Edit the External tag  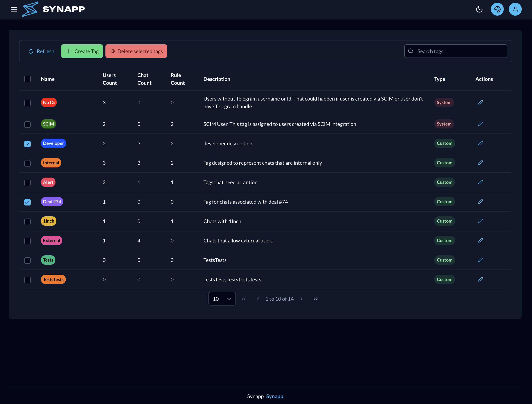coord(480,241)
